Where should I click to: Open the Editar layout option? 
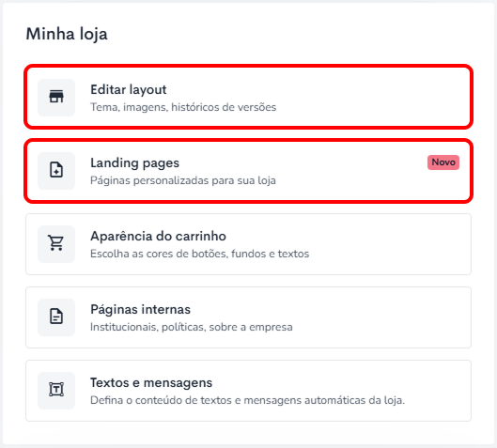tap(248, 98)
